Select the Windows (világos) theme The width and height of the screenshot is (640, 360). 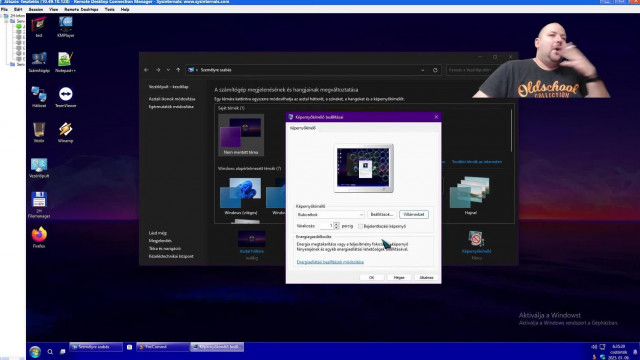coord(241,196)
